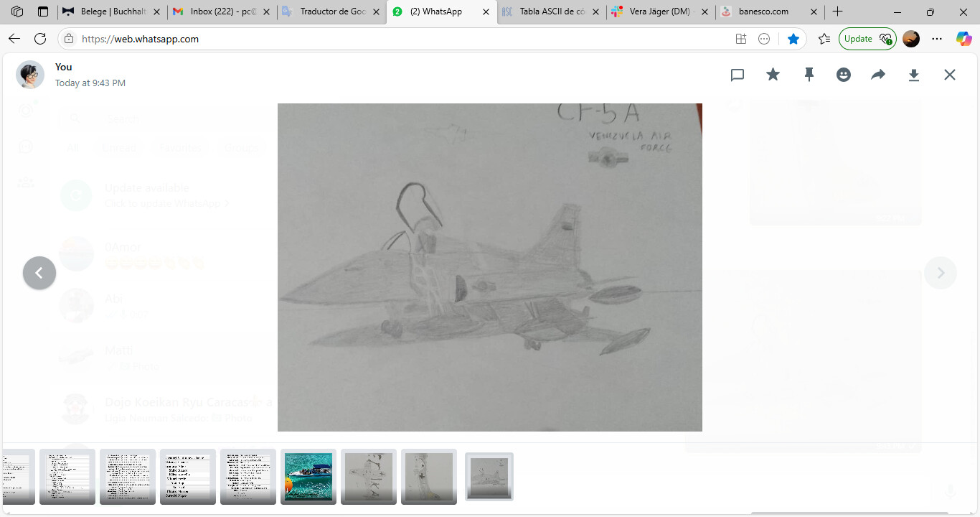Select the currently highlighted jet drawing thumbnail
This screenshot has height=517, width=980.
(x=489, y=477)
